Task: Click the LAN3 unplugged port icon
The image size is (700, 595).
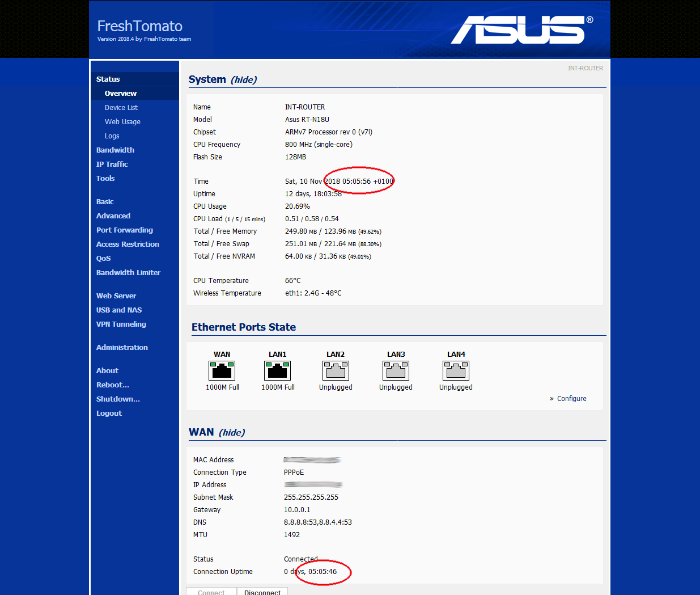Action: tap(396, 371)
